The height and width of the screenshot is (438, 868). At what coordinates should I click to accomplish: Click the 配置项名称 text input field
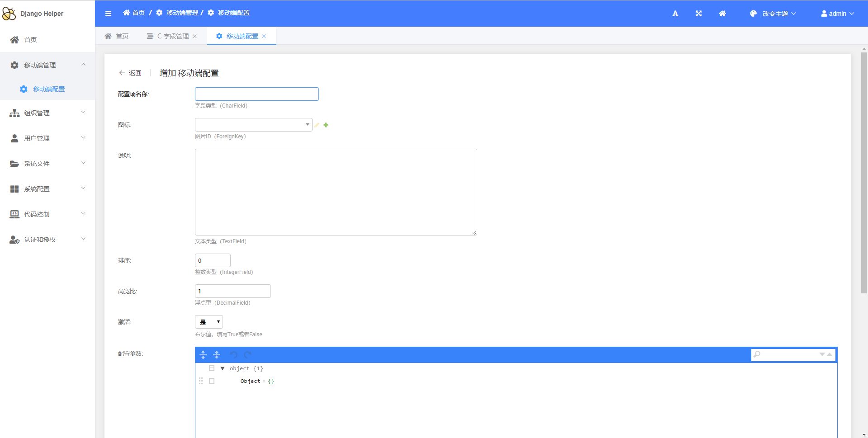click(256, 94)
